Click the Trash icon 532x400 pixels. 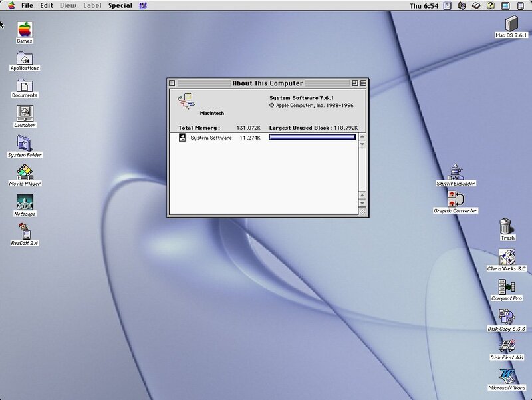(x=507, y=226)
